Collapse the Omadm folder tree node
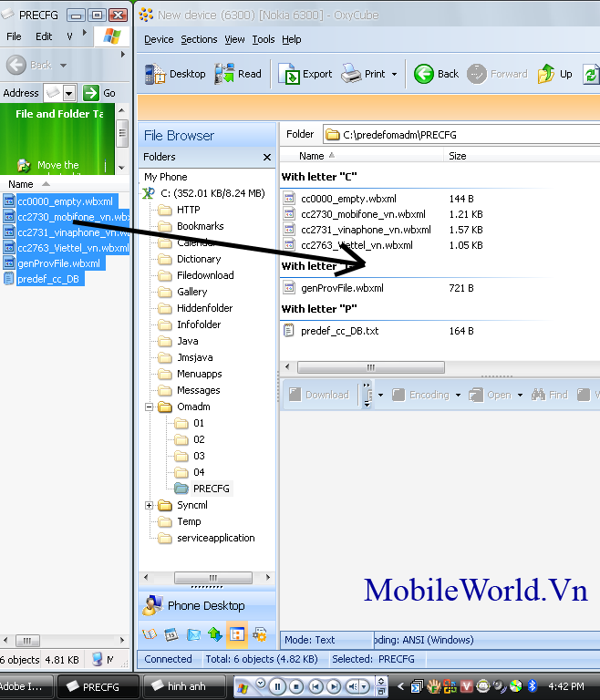 (x=150, y=407)
